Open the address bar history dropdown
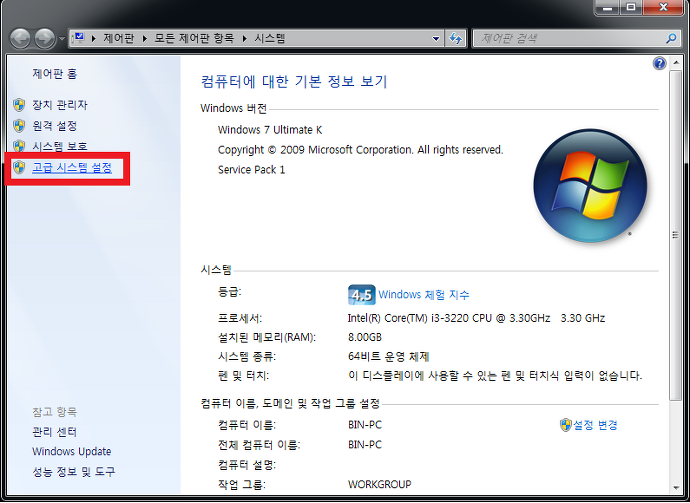The image size is (690, 503). pos(436,39)
